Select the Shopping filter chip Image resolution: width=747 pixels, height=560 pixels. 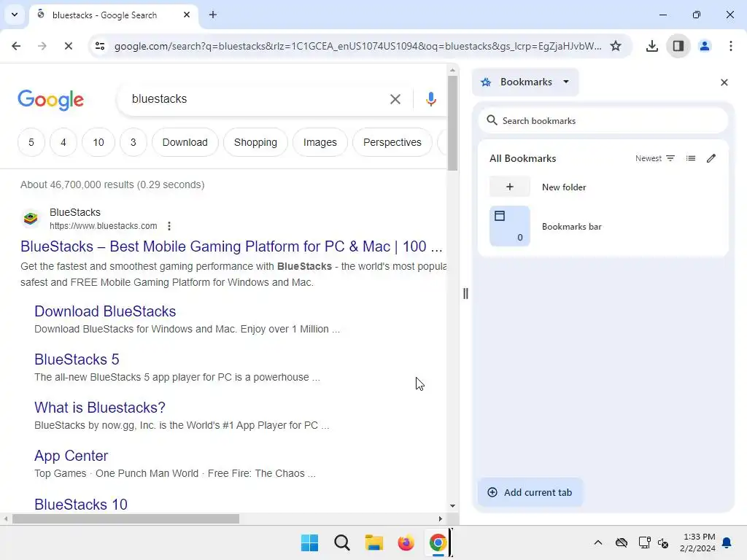[x=255, y=142]
